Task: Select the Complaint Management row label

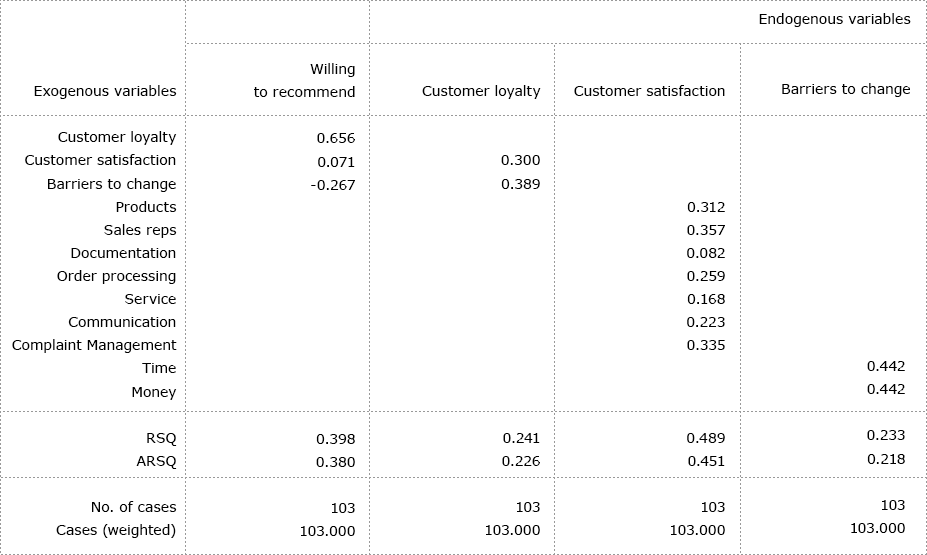Action: (94, 345)
